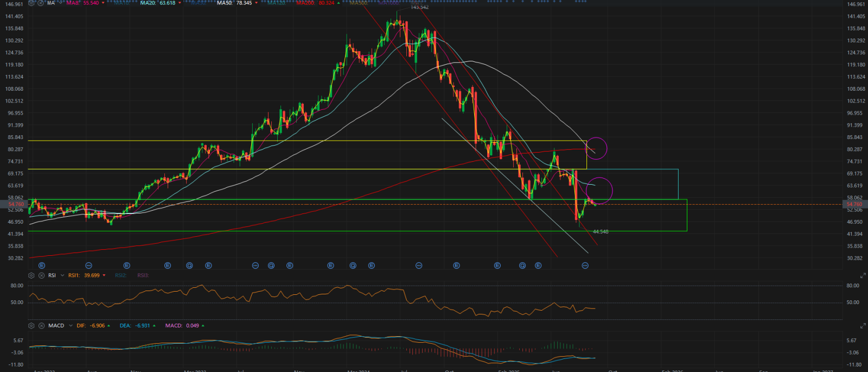Expand the MA indicator dropdown
Viewport: 868px width, 372px height.
(x=60, y=3)
